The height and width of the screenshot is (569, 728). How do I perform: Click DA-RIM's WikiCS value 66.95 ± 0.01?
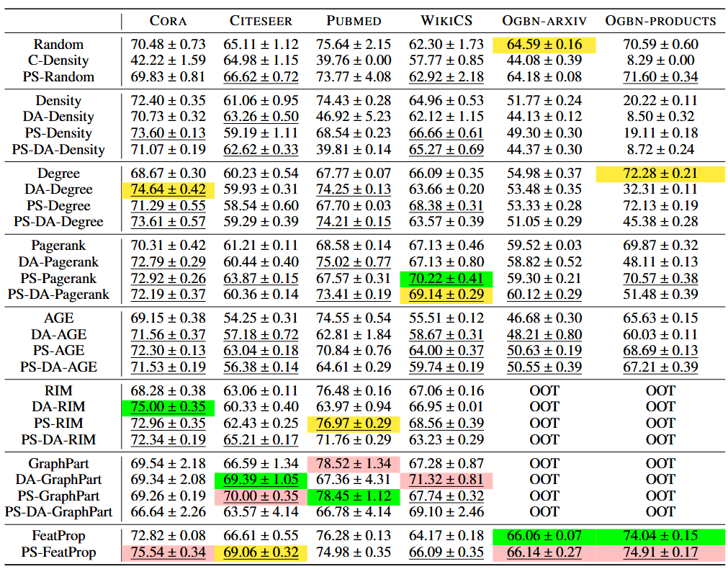(x=446, y=407)
